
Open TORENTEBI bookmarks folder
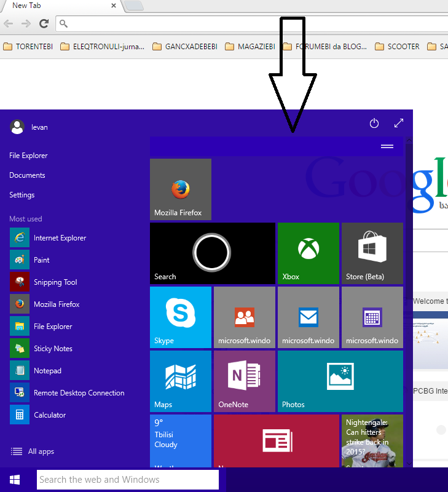click(28, 47)
